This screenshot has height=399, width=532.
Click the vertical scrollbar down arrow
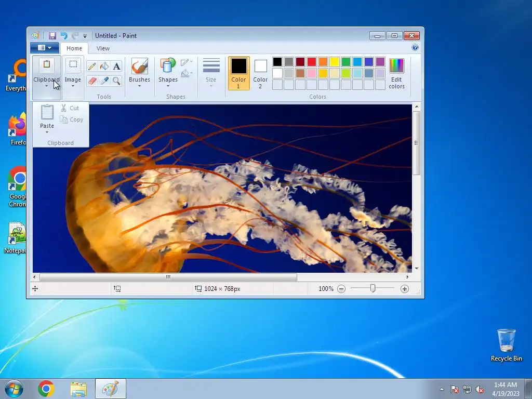(x=417, y=269)
